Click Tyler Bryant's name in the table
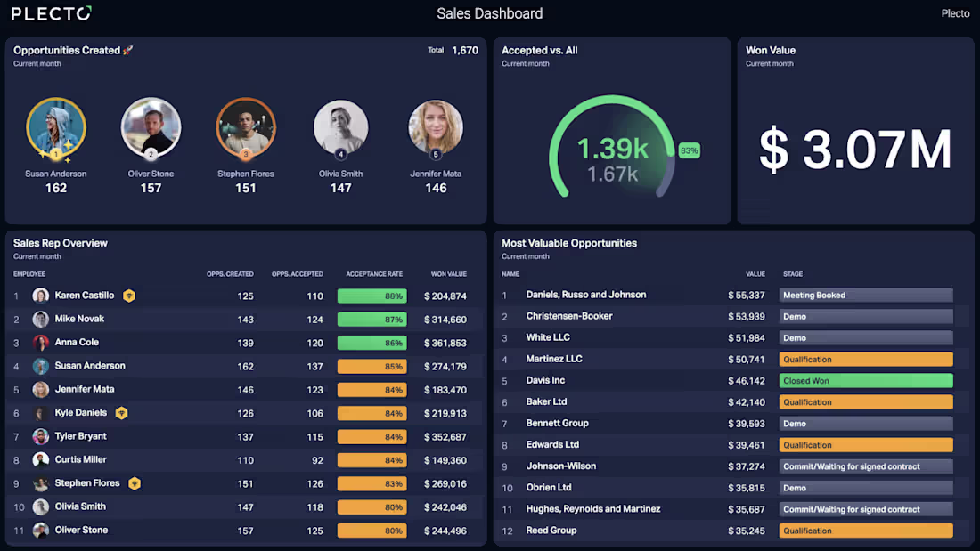980x551 pixels. click(x=80, y=436)
